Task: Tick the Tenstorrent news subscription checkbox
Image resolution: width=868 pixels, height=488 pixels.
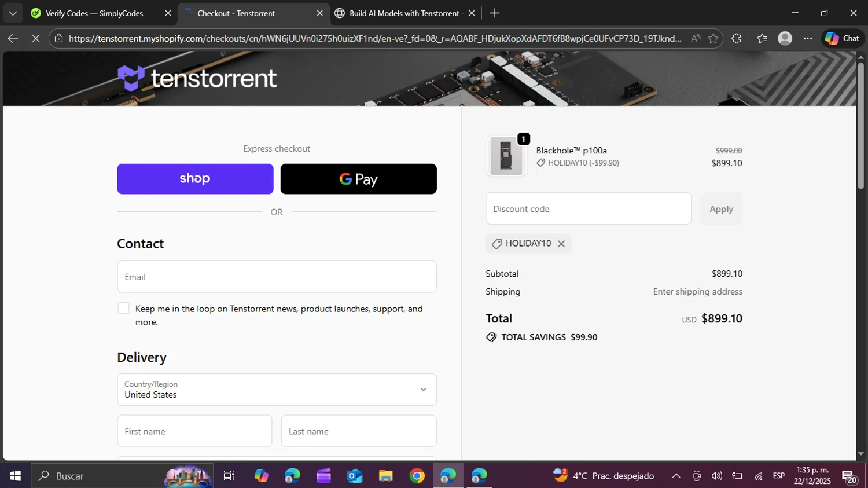Action: [123, 309]
